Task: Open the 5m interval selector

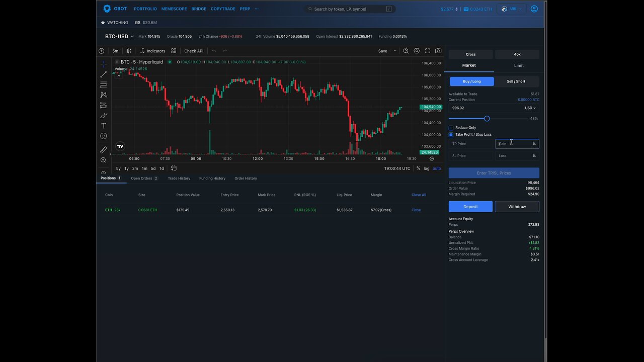Action: point(115,51)
